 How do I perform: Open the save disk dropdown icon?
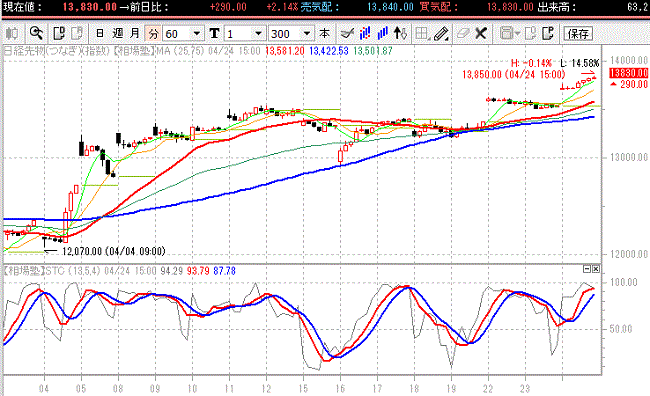509,33
